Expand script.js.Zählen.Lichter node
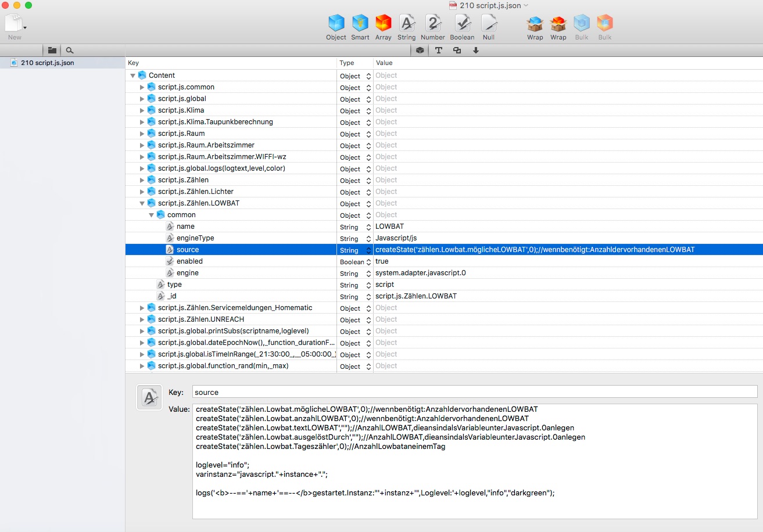 coord(142,192)
